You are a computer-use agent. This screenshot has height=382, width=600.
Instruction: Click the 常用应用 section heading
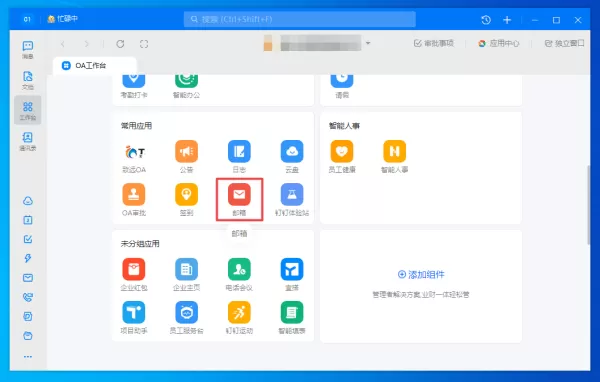point(136,126)
